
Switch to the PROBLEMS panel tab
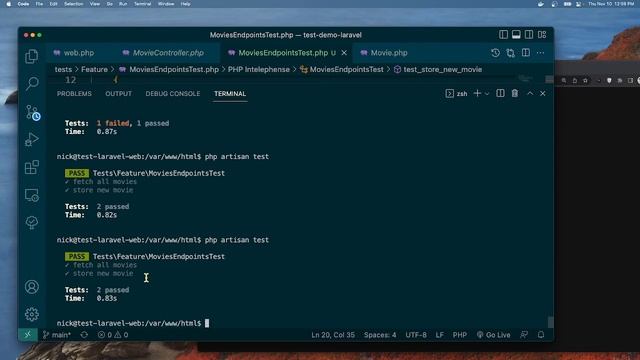(74, 93)
